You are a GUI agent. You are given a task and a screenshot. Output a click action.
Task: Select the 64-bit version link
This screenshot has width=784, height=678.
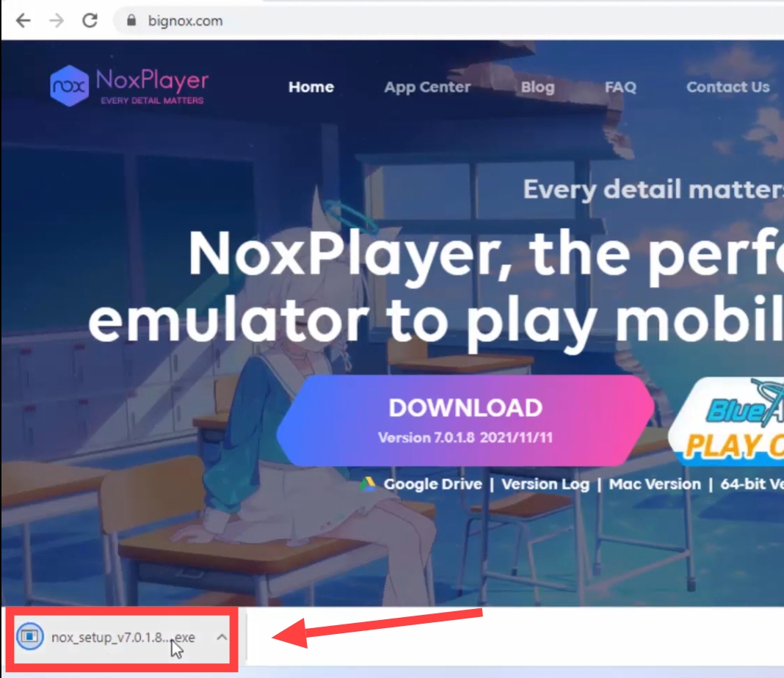(x=752, y=484)
